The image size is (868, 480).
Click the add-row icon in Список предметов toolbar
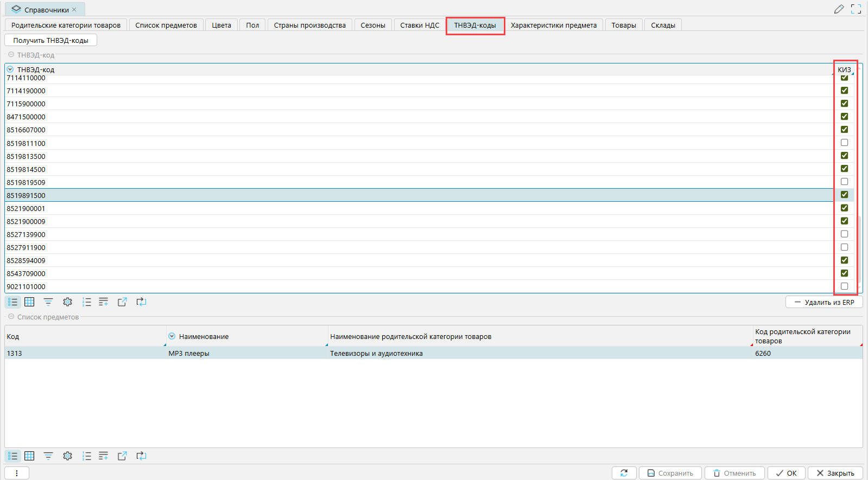coord(103,456)
